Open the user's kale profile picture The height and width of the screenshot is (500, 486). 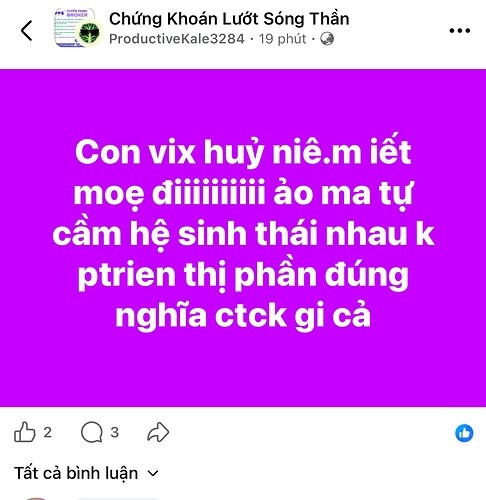89,34
